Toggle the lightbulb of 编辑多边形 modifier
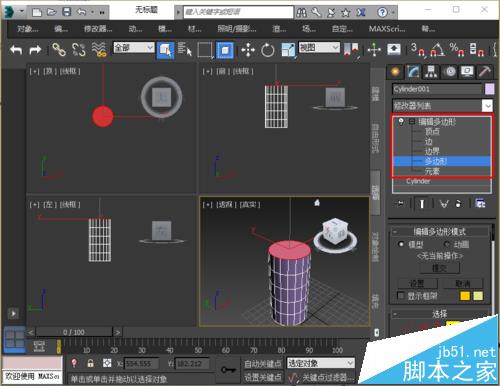Image resolution: width=500 pixels, height=386 pixels. click(401, 122)
